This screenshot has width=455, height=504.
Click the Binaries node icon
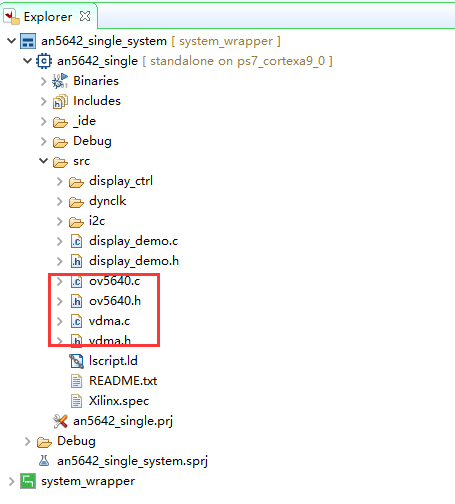click(x=60, y=81)
